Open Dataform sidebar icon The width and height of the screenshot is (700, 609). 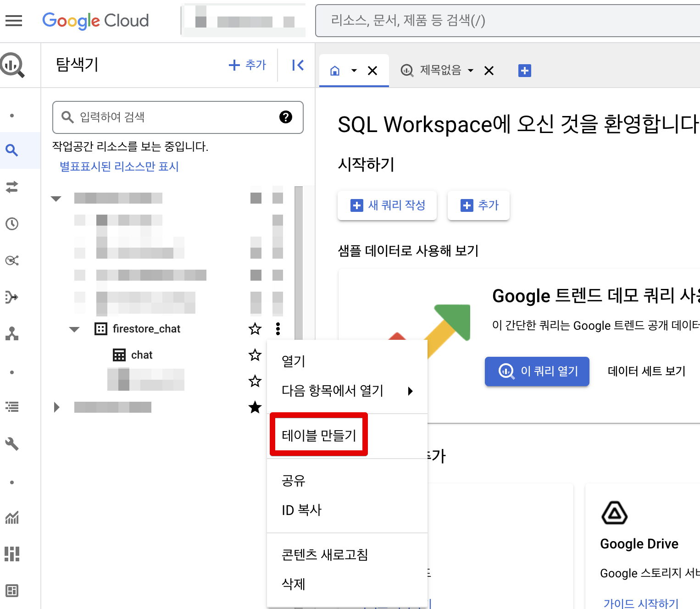12,297
